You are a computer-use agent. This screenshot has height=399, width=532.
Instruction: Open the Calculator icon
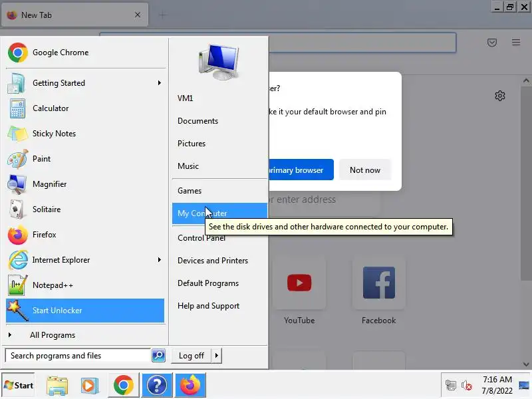(x=17, y=108)
